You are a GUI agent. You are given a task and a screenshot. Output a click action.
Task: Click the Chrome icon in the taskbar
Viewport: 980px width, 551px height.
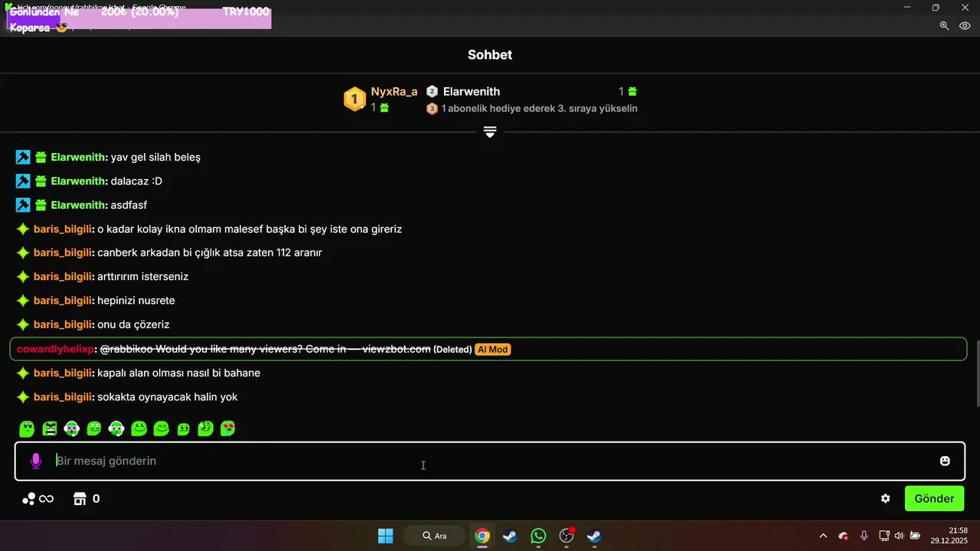[482, 536]
